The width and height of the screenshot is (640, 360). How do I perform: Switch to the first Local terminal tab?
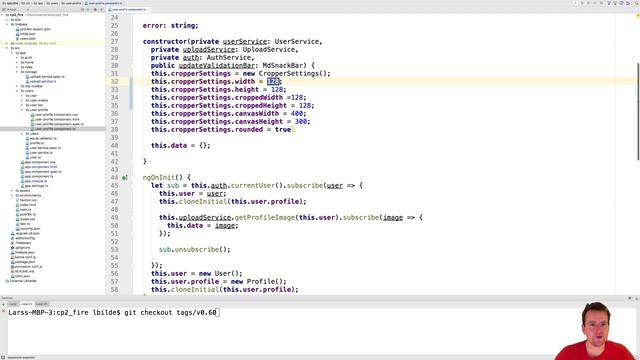pos(13,304)
